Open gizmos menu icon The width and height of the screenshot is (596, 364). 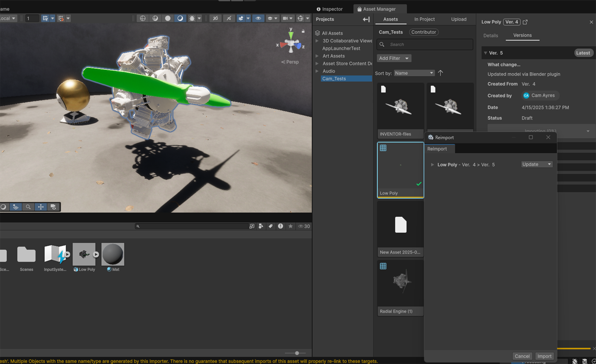[x=300, y=18]
